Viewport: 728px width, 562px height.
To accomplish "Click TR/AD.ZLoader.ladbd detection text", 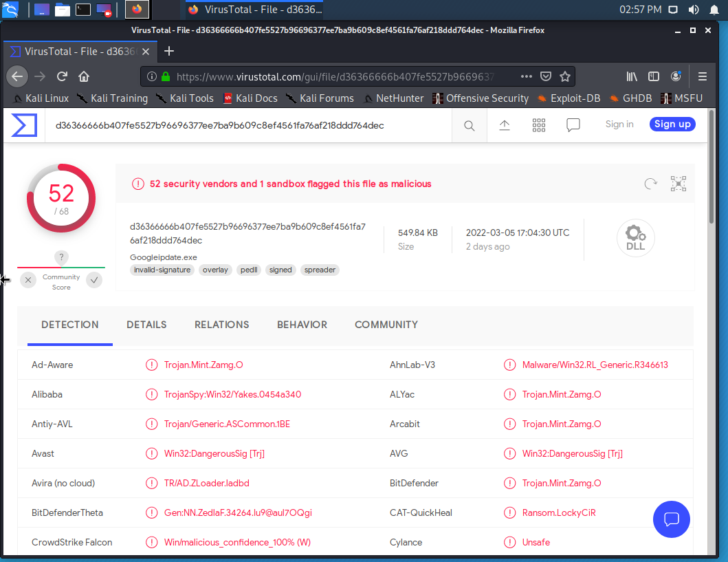I will (x=207, y=483).
